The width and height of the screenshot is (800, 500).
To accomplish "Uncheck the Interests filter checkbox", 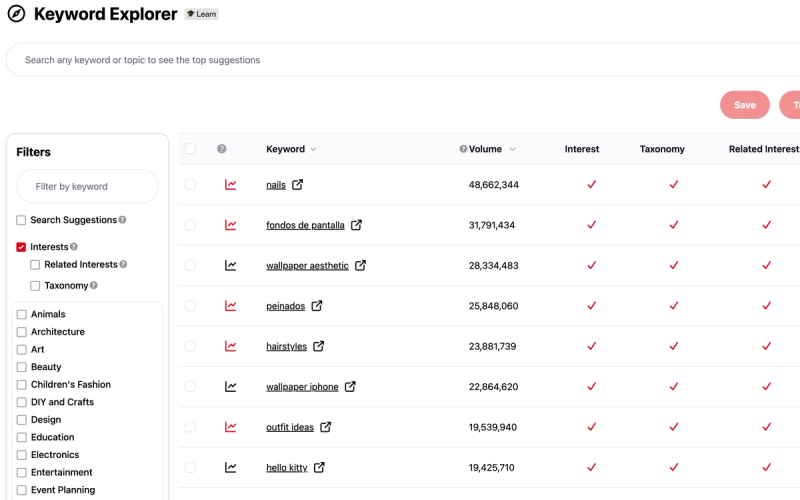I will 21,247.
